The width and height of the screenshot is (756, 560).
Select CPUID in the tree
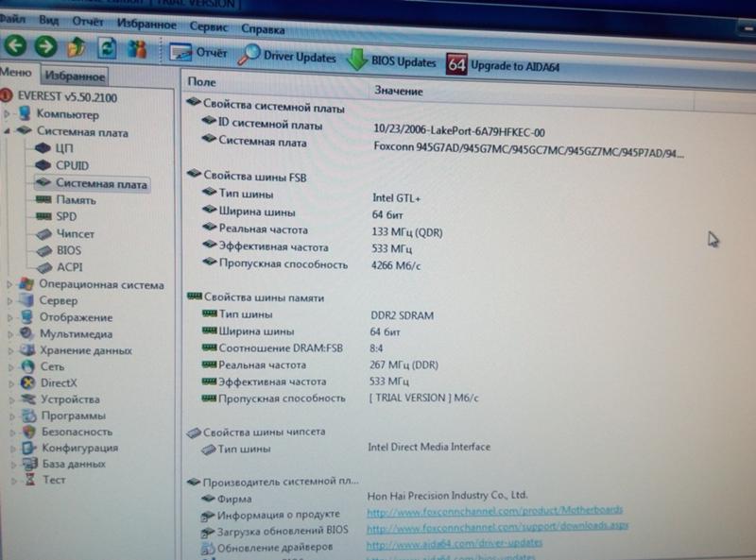point(72,165)
